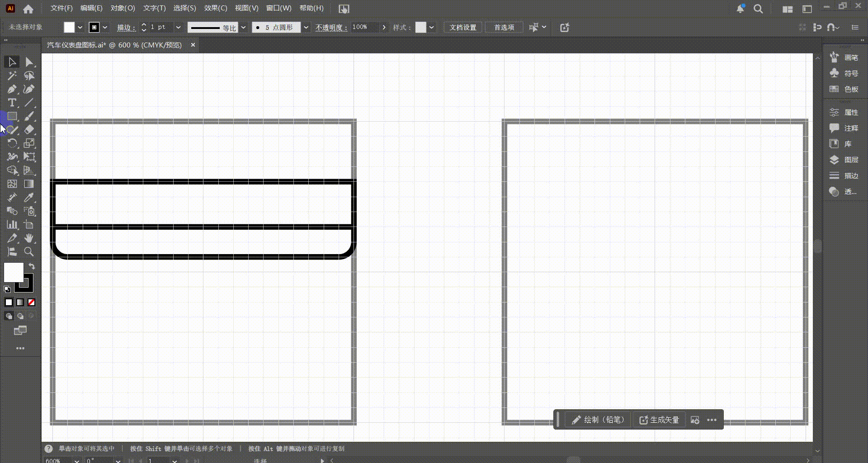The image size is (868, 463).
Task: Set paint mode to Gradient
Action: pos(20,302)
